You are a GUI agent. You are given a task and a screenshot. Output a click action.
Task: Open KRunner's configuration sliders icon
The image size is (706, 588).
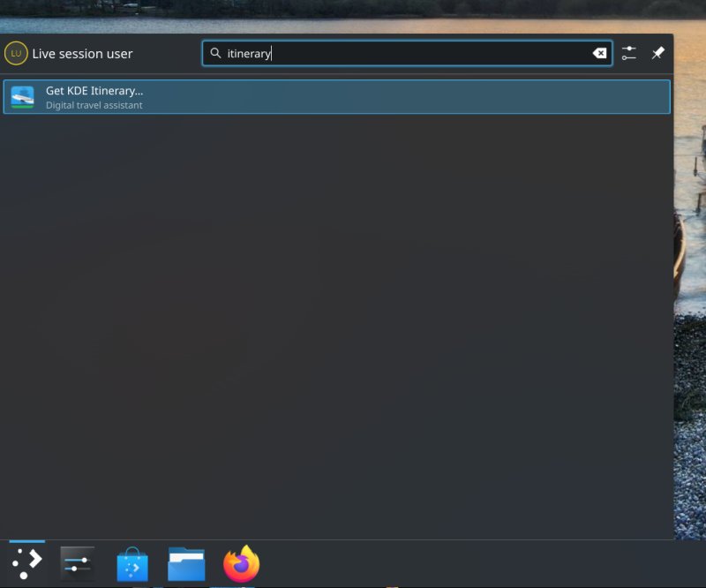(629, 53)
